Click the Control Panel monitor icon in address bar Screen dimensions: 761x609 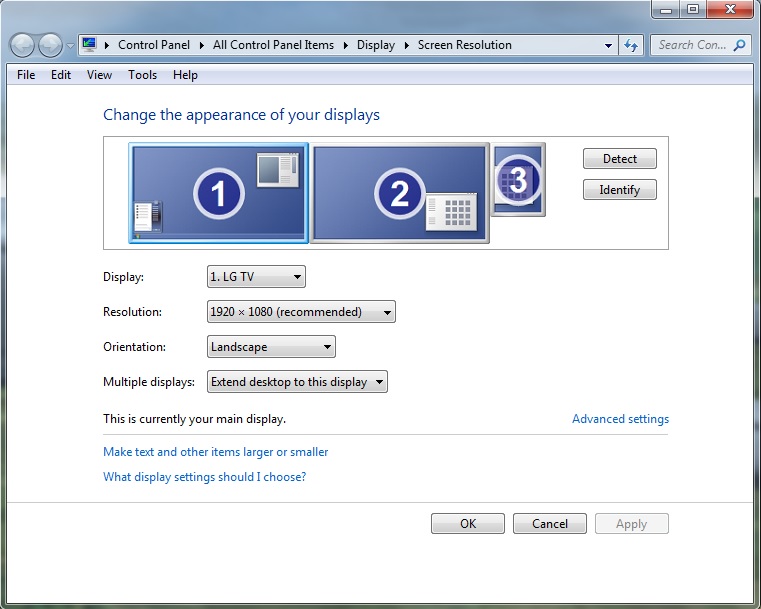[89, 45]
